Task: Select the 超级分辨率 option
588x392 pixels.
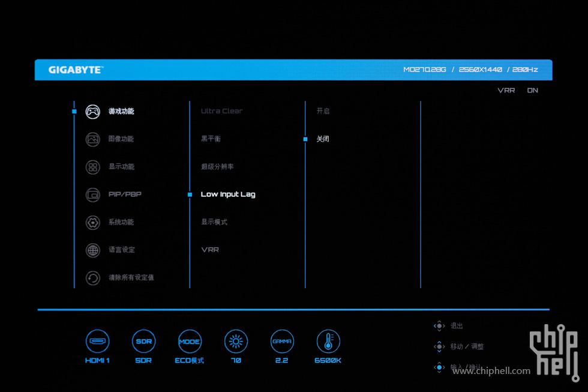Action: (217, 167)
